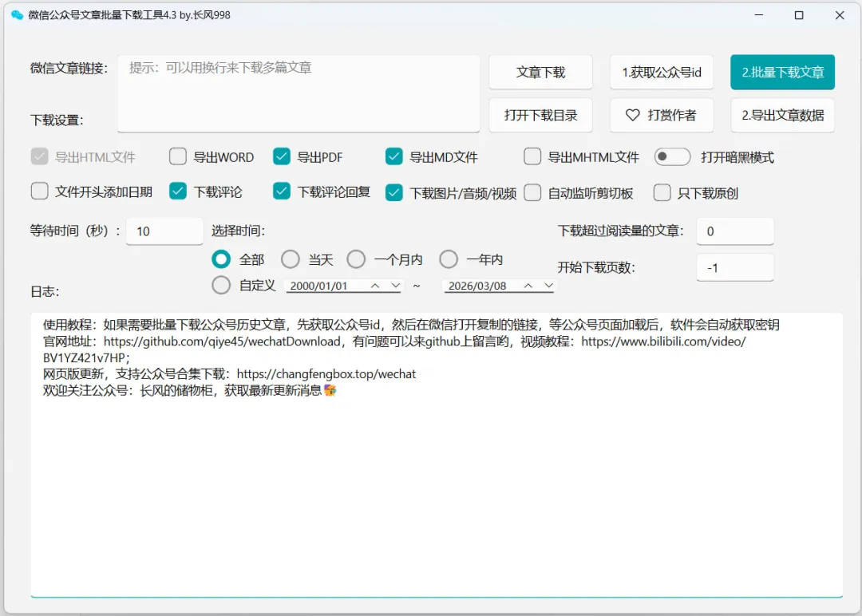
Task: Click the 等待时间 input showing 10
Action: point(164,231)
